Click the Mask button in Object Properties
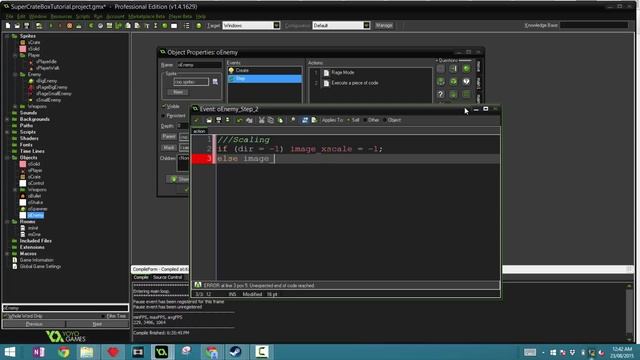The width and height of the screenshot is (640, 360). tap(169, 147)
